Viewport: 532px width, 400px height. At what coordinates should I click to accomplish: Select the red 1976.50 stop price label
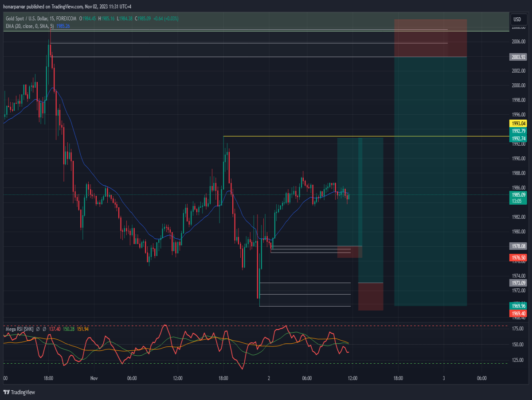pos(518,258)
